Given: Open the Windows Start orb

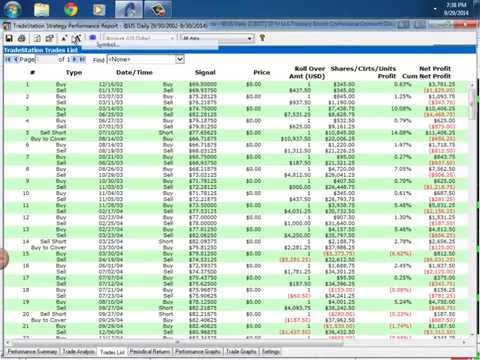Looking at the screenshot, I should point(11,9).
